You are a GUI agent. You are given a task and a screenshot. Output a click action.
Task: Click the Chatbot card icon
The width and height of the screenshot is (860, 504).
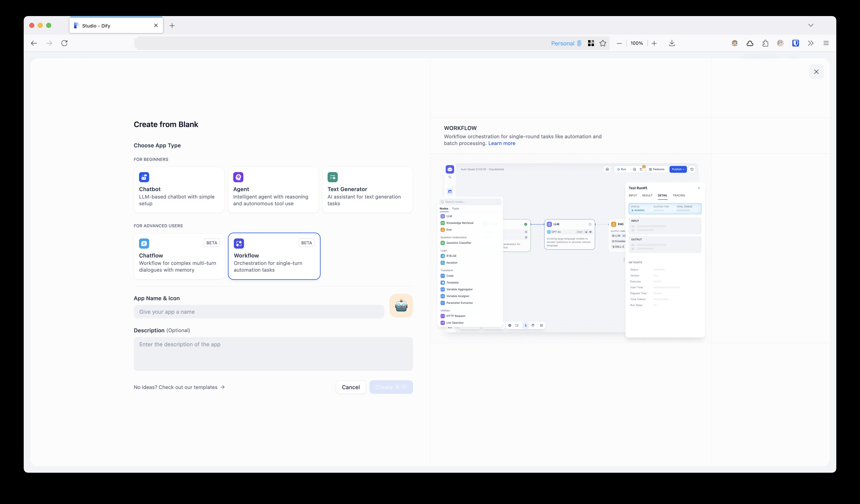(x=144, y=177)
